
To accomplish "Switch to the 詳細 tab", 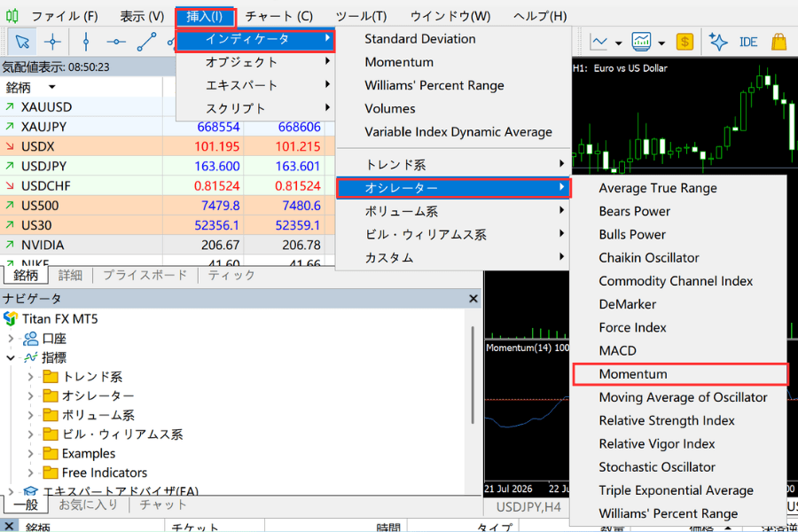I will tap(70, 275).
